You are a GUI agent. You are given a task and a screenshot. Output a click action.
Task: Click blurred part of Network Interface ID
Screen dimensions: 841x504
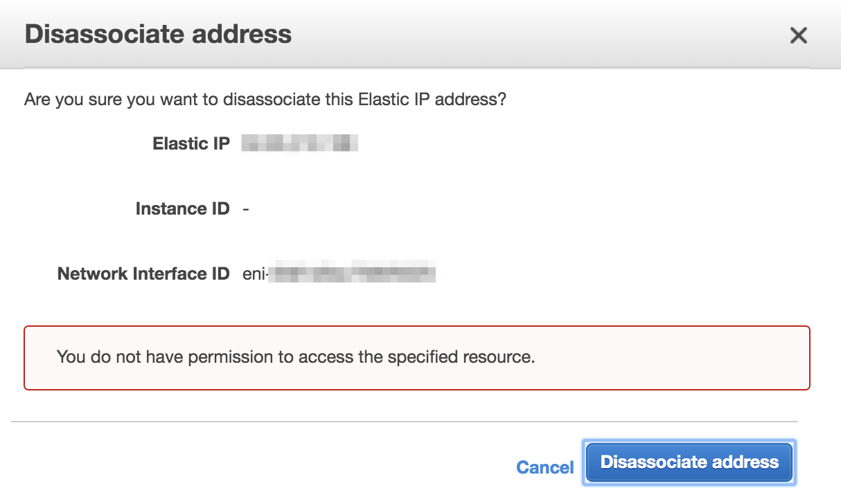pos(352,273)
